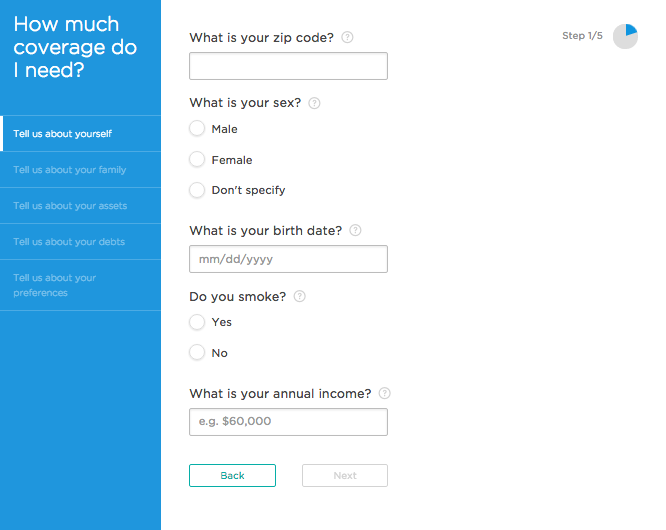The width and height of the screenshot is (666, 530).
Task: Focus the zip code input field
Action: click(288, 66)
